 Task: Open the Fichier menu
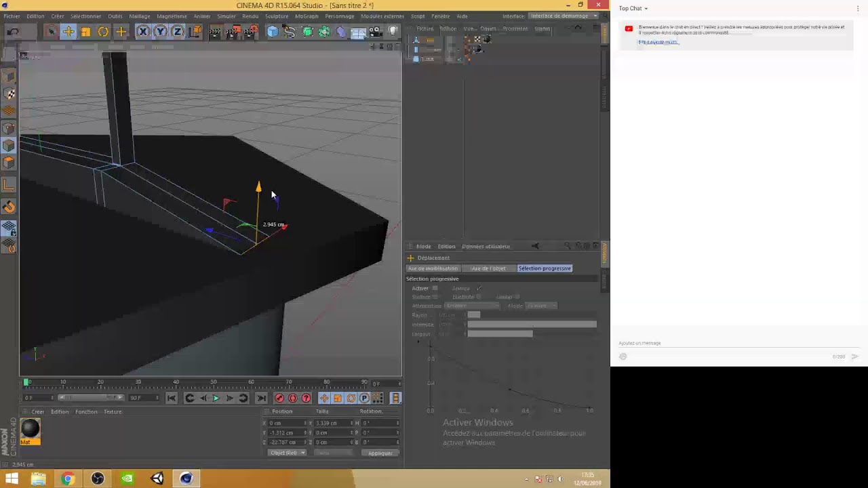point(12,16)
